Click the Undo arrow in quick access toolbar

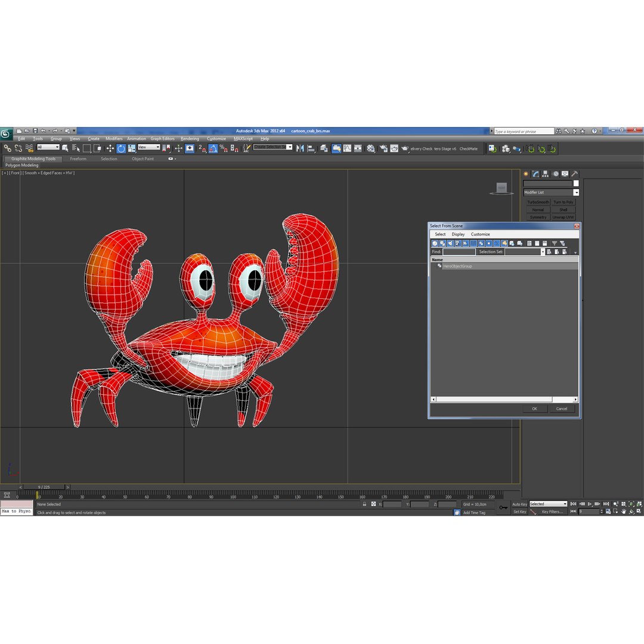click(43, 131)
